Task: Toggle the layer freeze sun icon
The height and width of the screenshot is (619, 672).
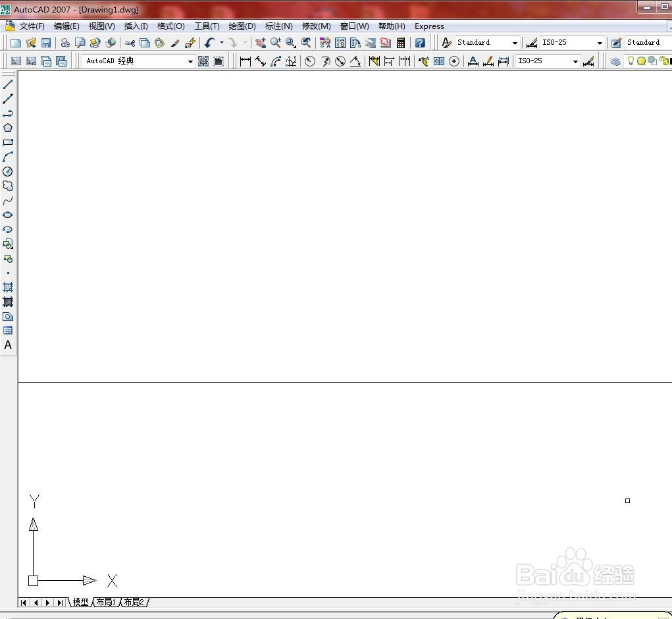Action: (x=641, y=61)
